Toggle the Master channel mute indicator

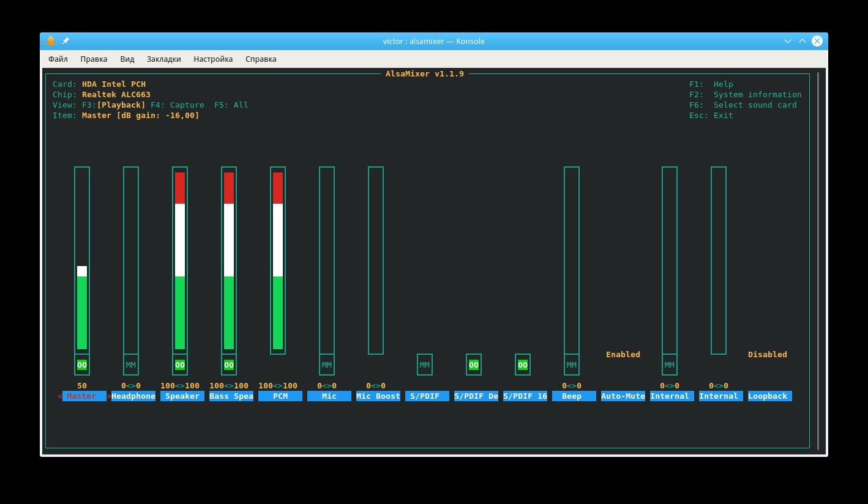[x=82, y=365]
